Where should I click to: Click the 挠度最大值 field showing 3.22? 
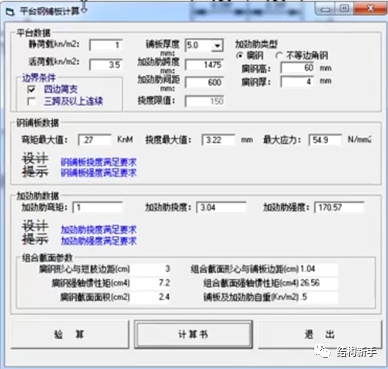pyautogui.click(x=218, y=140)
